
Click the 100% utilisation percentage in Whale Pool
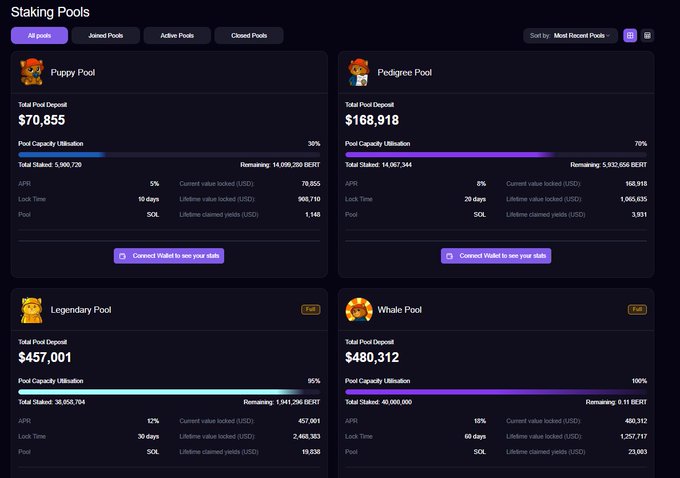tap(639, 381)
